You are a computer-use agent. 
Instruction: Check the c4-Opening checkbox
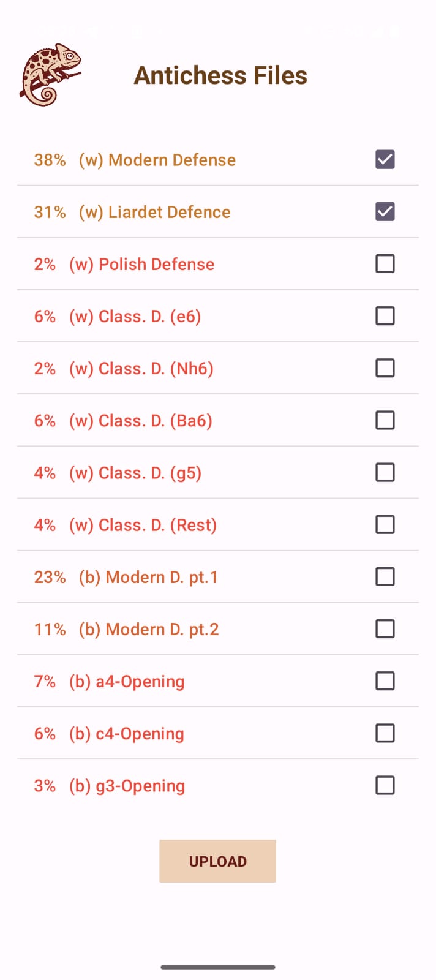[385, 733]
